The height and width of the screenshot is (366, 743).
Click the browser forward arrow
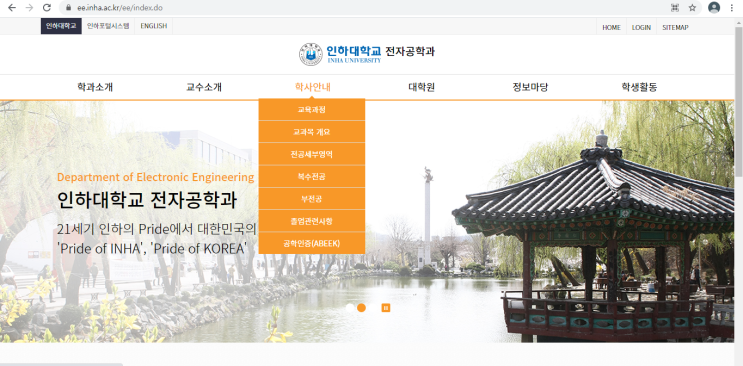coord(29,8)
